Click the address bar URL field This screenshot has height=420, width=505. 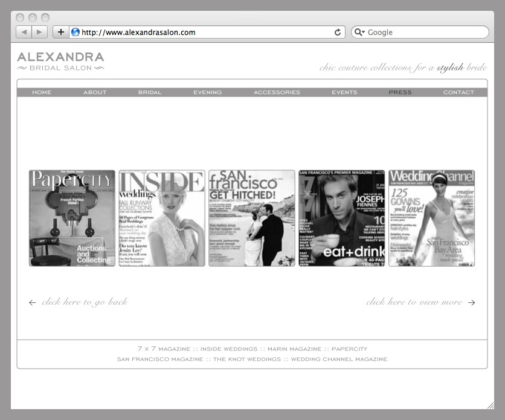[x=207, y=32]
